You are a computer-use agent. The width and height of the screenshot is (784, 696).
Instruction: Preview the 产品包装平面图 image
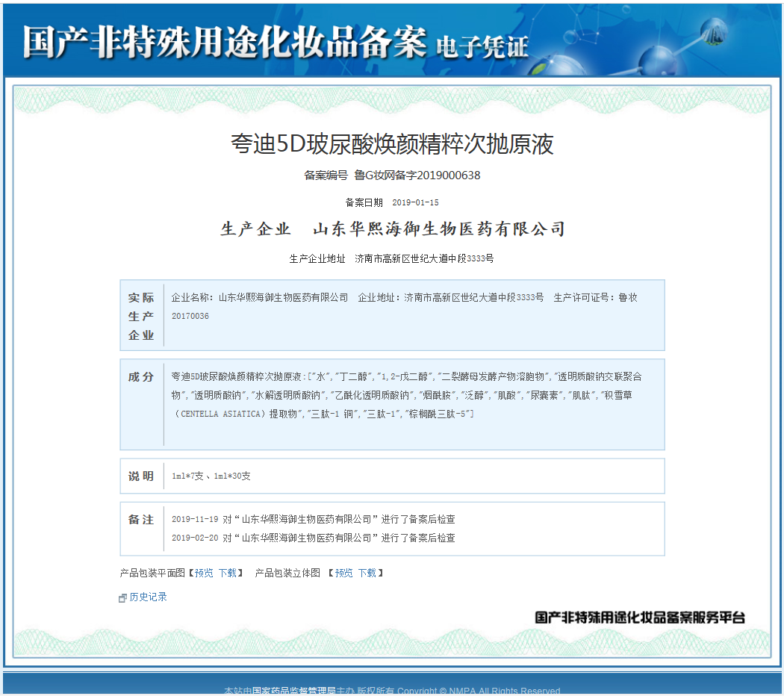pos(204,573)
